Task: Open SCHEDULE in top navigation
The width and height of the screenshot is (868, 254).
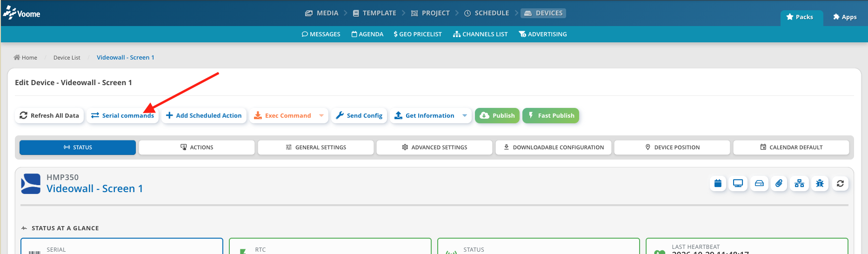Action: [x=487, y=13]
